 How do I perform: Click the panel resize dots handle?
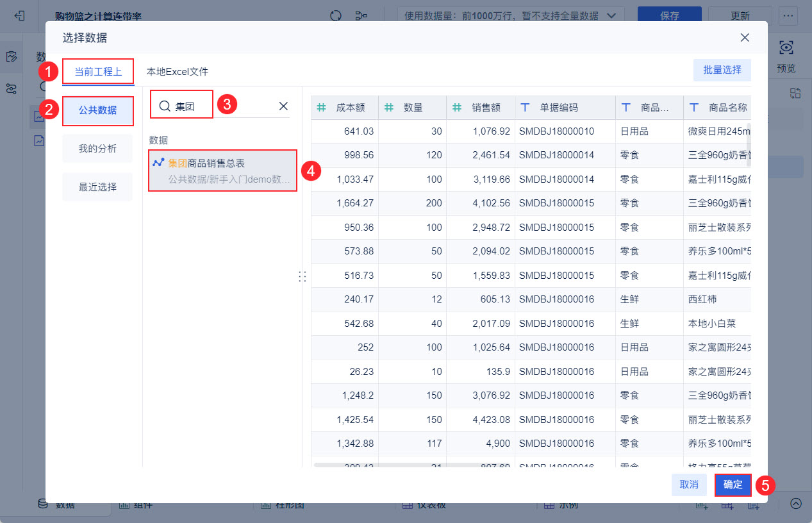click(x=302, y=276)
